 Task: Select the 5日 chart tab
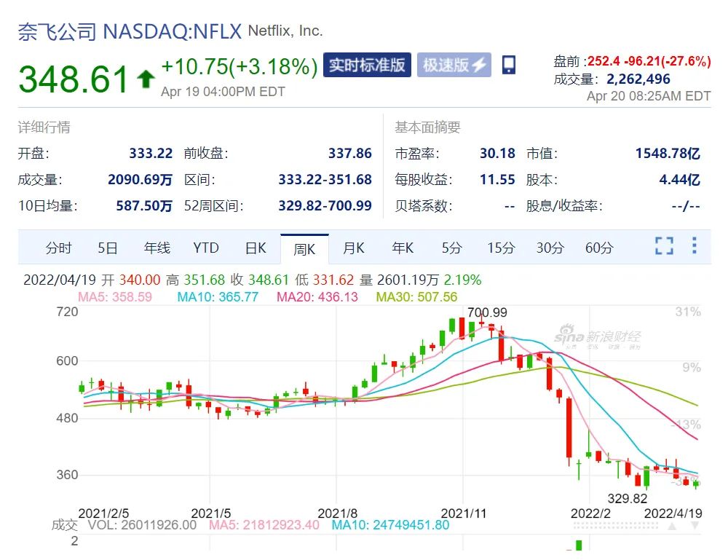point(108,248)
